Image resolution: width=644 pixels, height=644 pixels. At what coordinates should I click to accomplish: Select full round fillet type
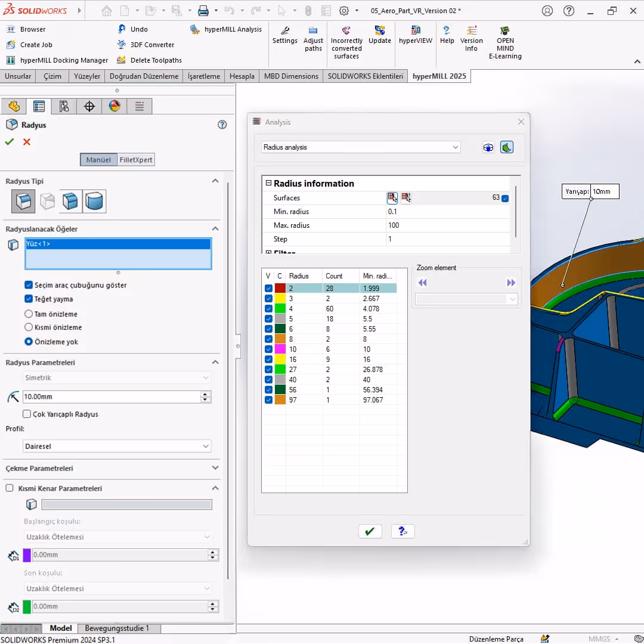[94, 202]
